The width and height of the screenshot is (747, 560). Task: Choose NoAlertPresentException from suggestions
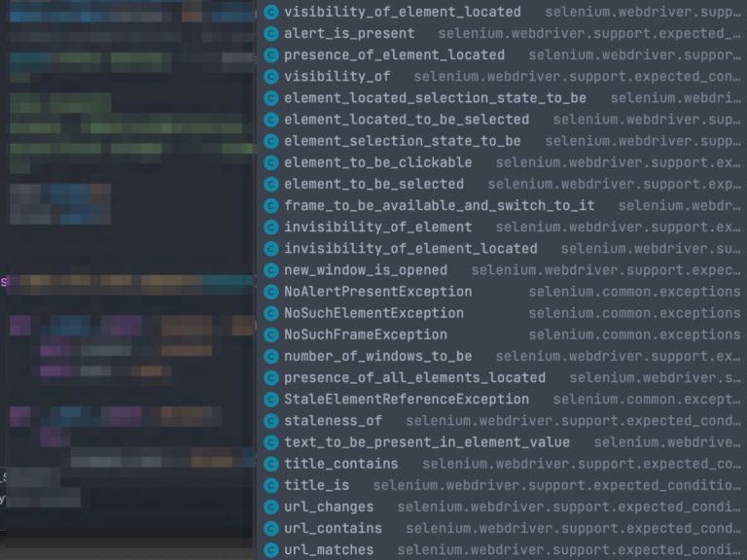tap(377, 292)
